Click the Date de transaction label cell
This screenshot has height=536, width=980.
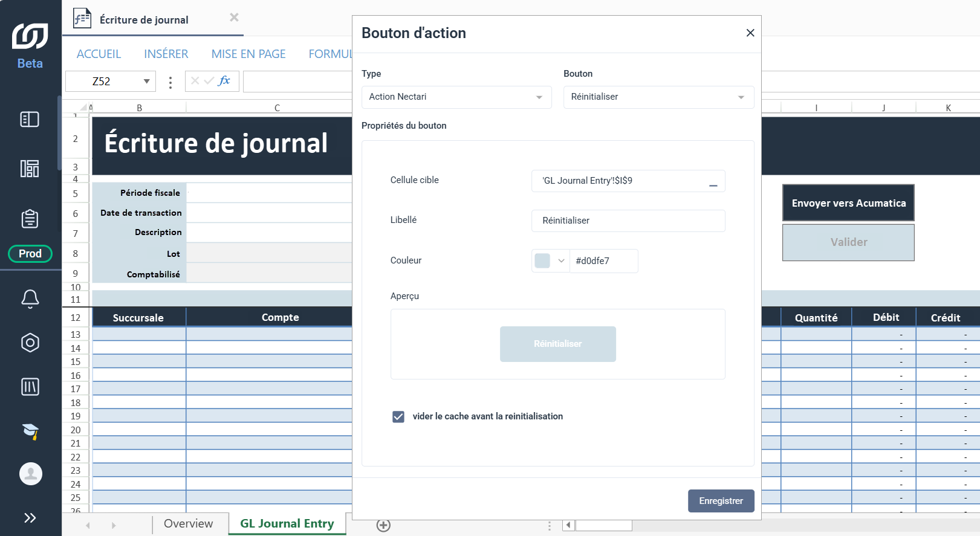[x=139, y=213]
